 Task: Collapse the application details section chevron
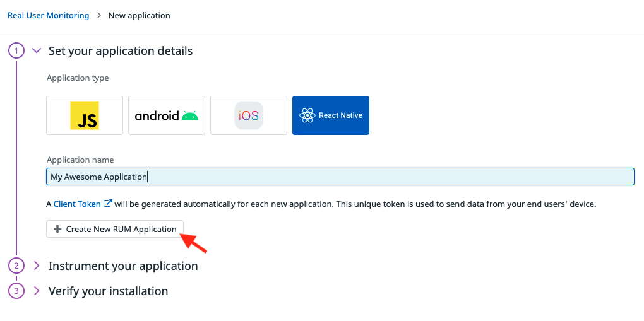point(36,50)
